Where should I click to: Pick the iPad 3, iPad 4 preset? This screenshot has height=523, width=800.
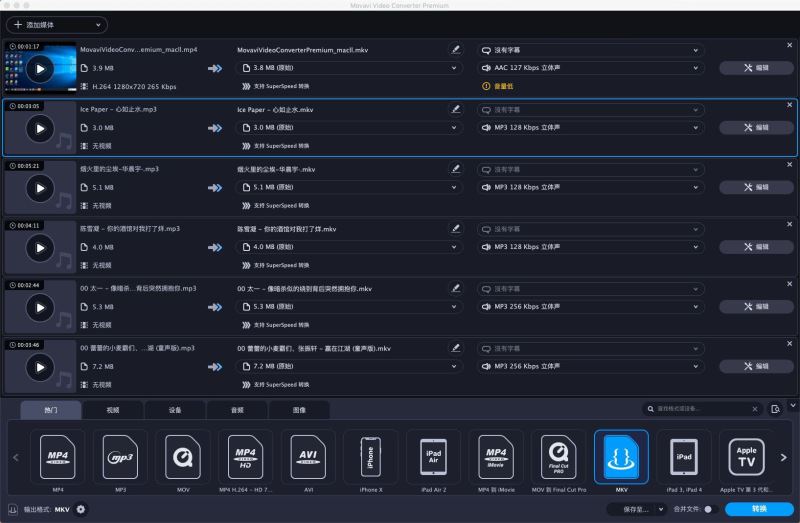pyautogui.click(x=684, y=457)
